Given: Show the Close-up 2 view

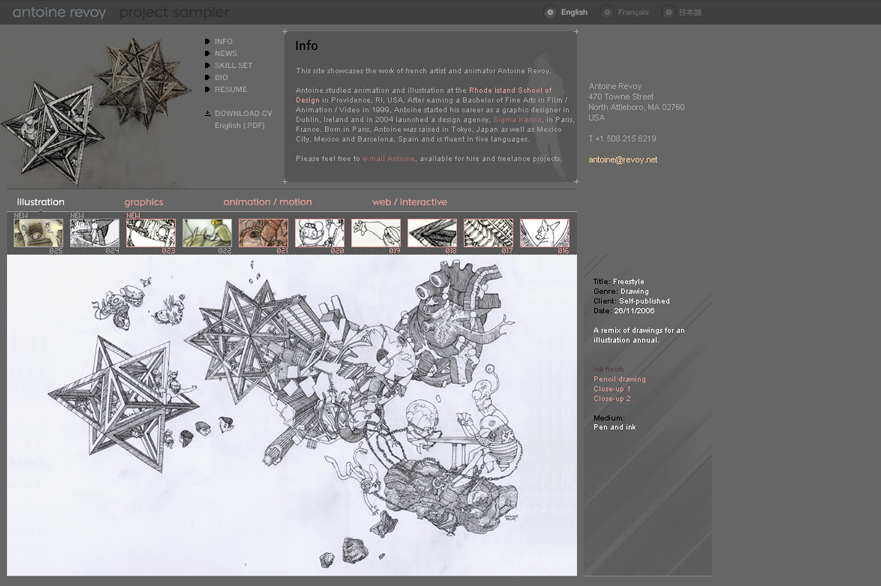Looking at the screenshot, I should 611,399.
